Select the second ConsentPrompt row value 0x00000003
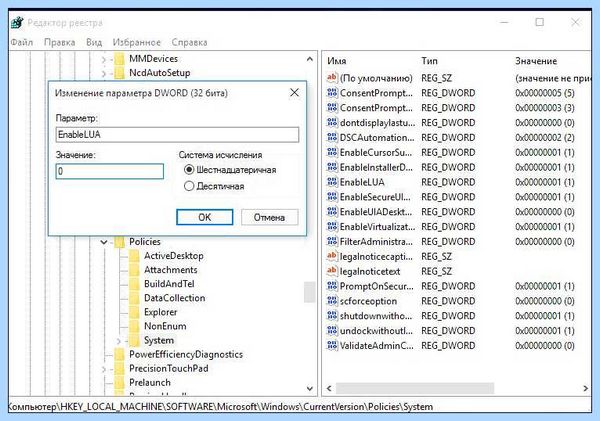Screen dimensions: 600x421 (x=545, y=108)
